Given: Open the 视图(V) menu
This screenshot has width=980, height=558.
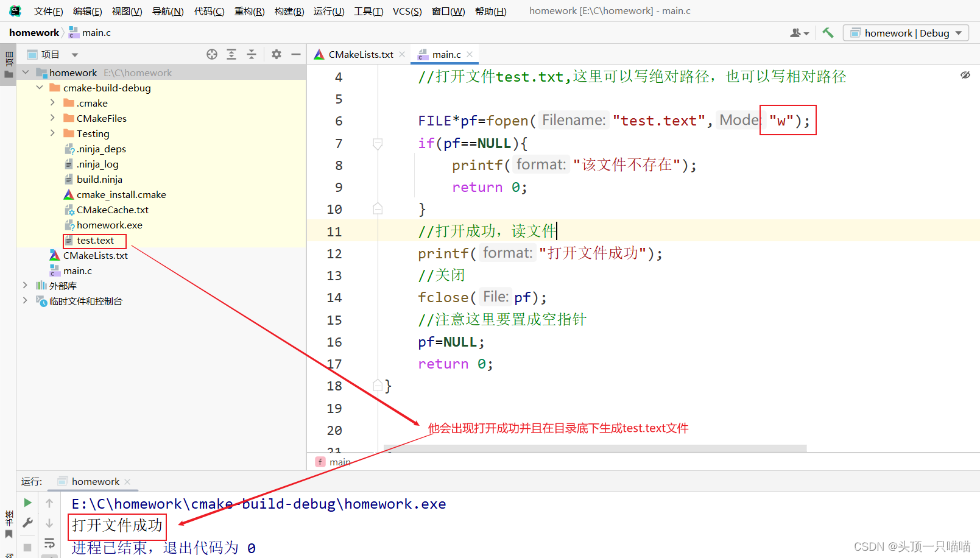Looking at the screenshot, I should click(x=127, y=11).
